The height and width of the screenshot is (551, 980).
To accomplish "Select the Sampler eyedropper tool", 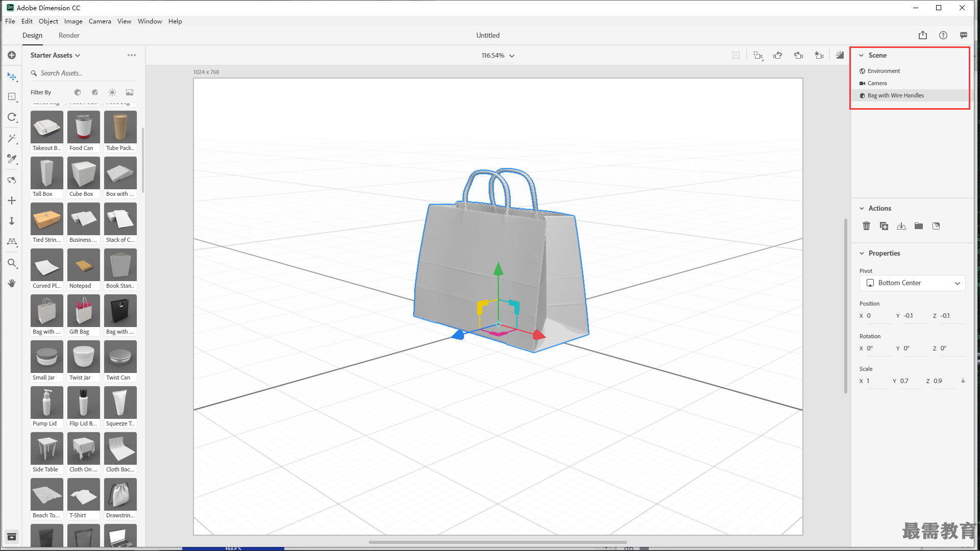I will (x=12, y=159).
